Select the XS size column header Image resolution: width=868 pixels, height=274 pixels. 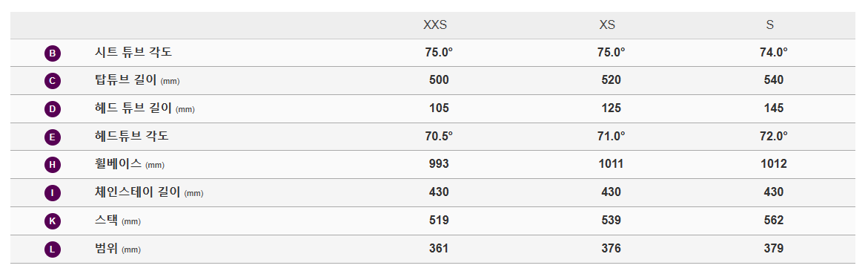(x=607, y=25)
